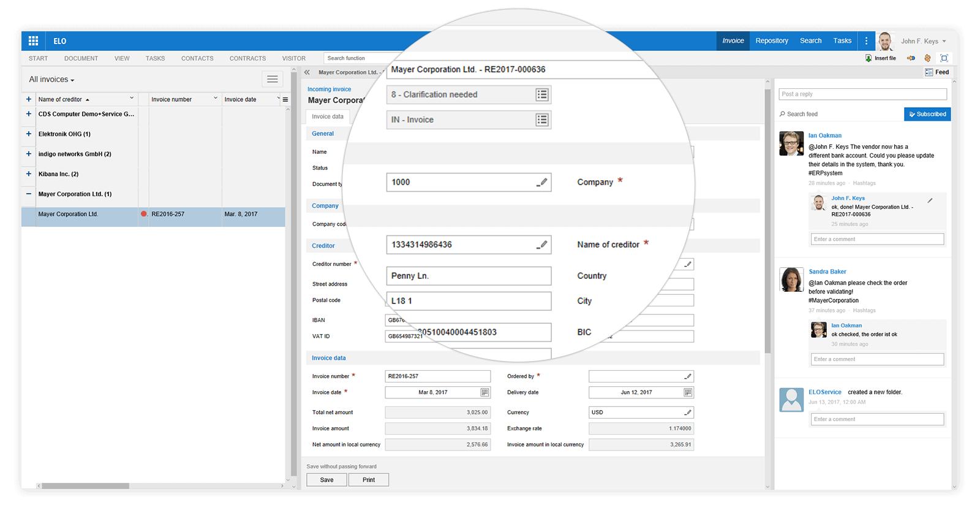Image resolution: width=980 pixels, height=510 pixels.
Task: Click the ELOService placeholder avatar
Action: pos(791,400)
